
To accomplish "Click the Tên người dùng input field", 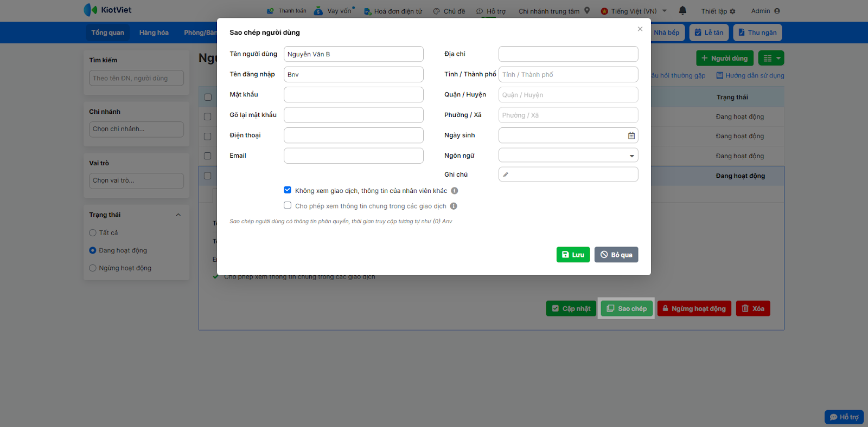I will point(353,54).
